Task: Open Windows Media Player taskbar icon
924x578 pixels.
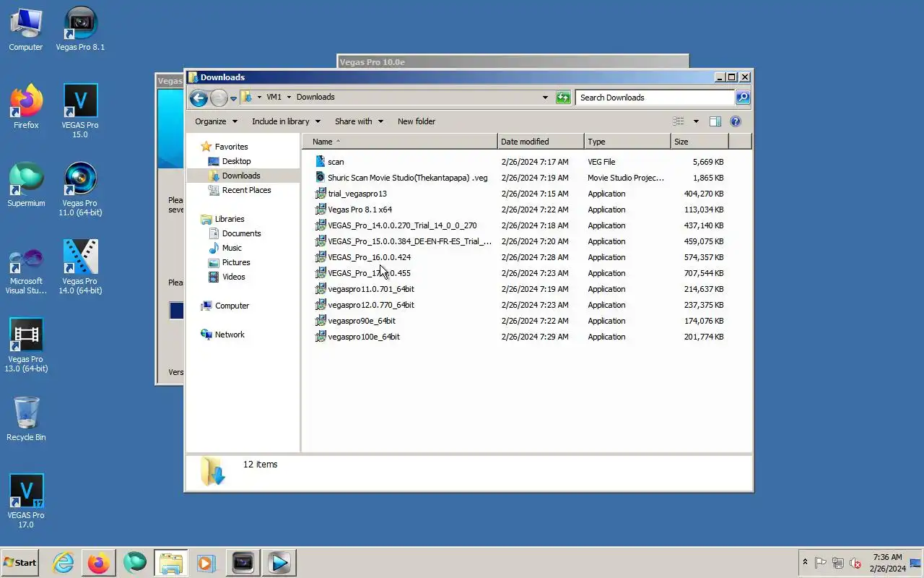Action: [x=206, y=562]
